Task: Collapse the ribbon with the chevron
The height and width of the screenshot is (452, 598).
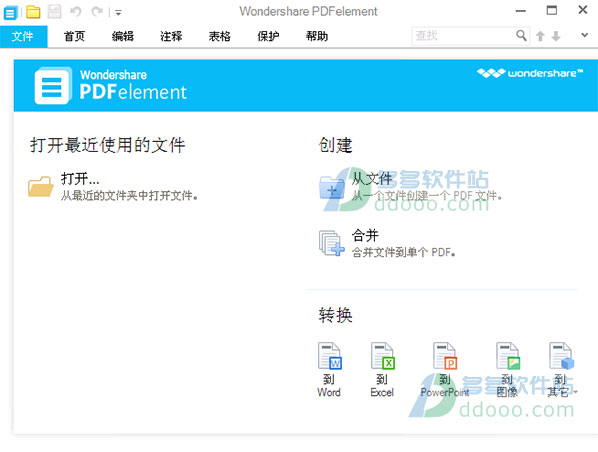Action: [x=584, y=35]
